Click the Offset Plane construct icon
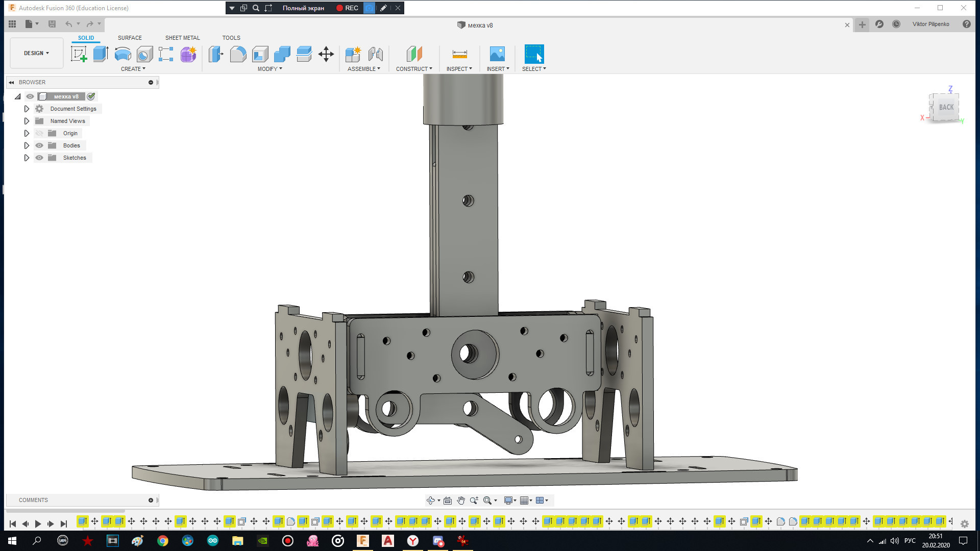The image size is (980, 551). (414, 54)
